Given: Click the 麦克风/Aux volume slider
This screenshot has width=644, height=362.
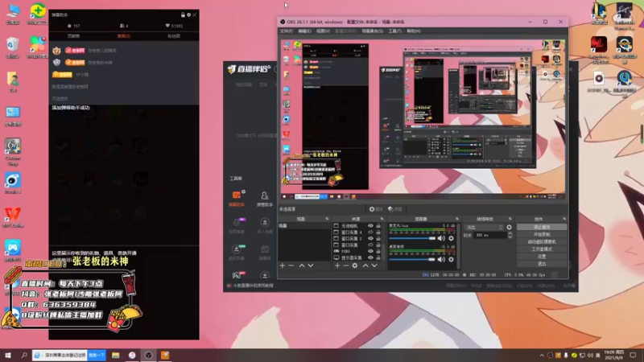Looking at the screenshot, I should click(412, 238).
